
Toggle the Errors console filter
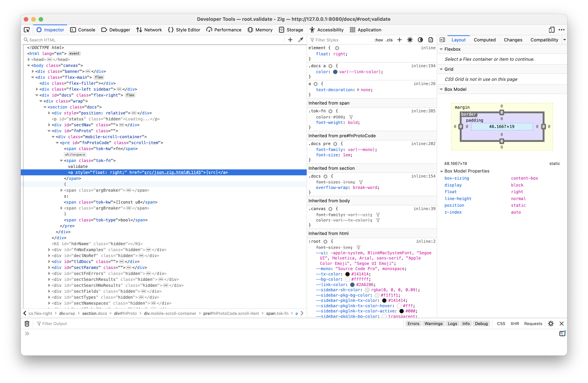point(413,324)
